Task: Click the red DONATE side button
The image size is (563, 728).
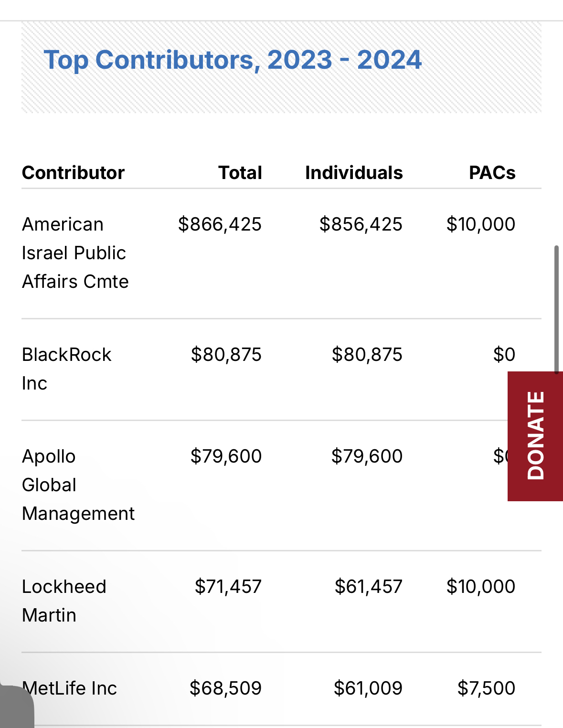Action: pyautogui.click(x=535, y=436)
